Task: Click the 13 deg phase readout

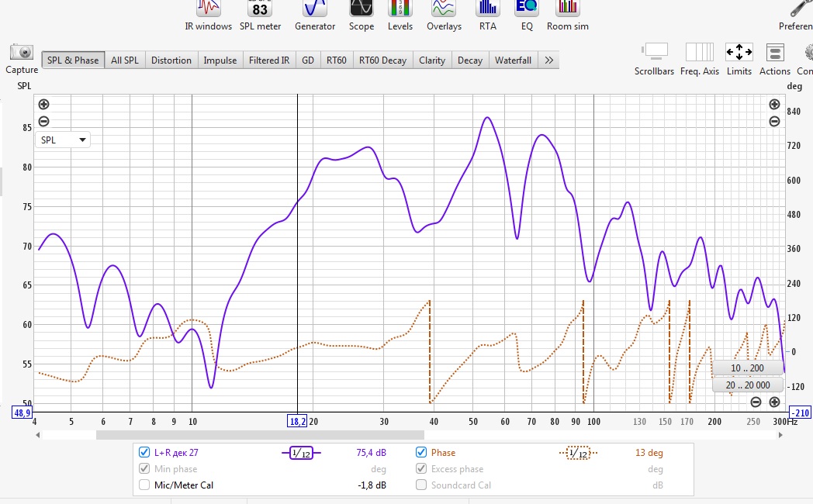Action: pos(649,453)
